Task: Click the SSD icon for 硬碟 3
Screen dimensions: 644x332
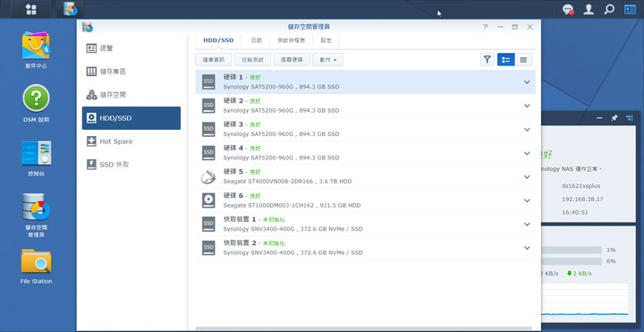Action: 208,130
